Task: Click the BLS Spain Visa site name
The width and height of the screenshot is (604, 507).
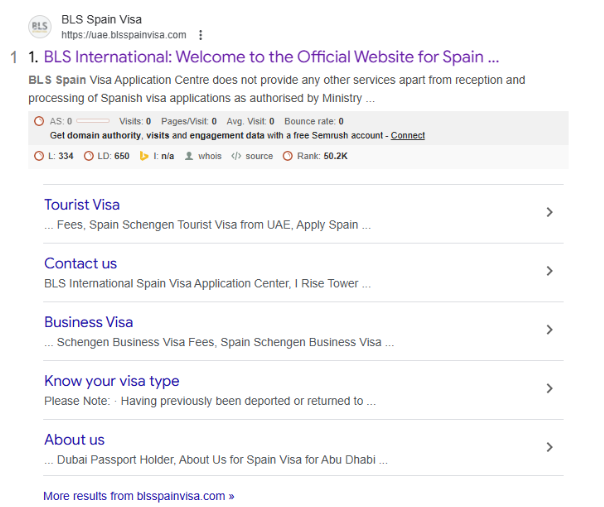Action: pos(101,19)
